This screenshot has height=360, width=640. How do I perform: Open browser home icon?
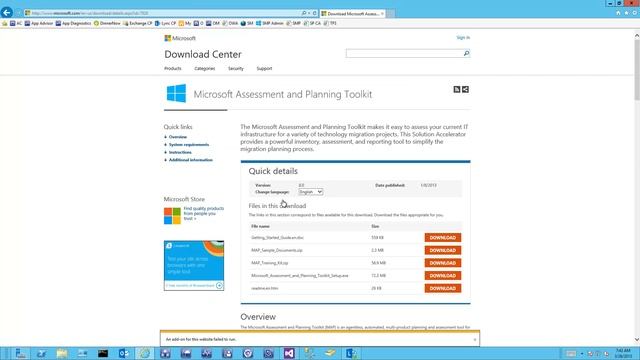(x=618, y=13)
